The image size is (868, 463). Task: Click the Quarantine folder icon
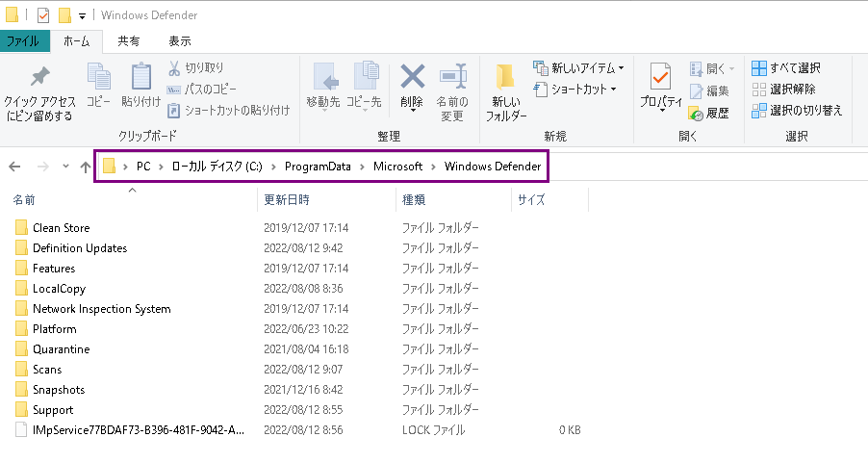[21, 348]
